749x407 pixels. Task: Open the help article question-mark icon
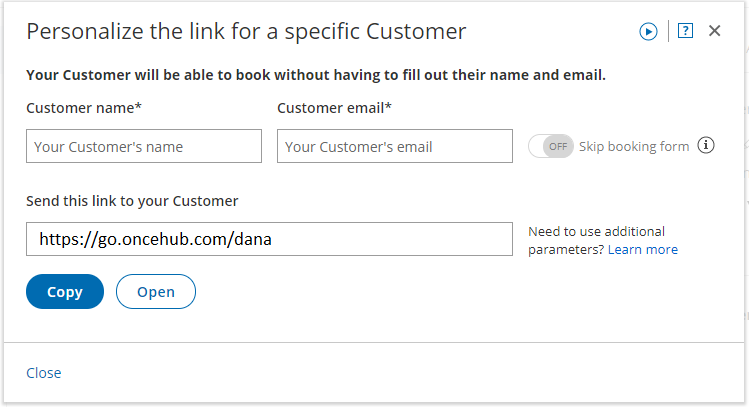685,31
